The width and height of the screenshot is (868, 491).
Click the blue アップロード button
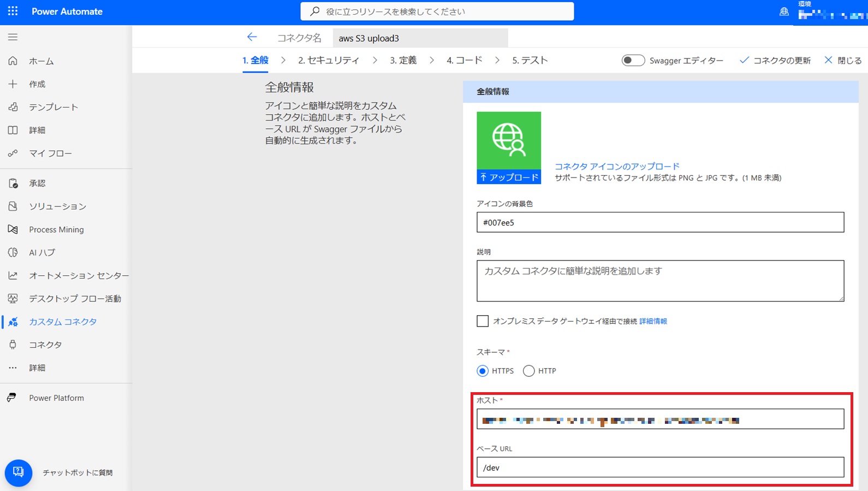(509, 177)
